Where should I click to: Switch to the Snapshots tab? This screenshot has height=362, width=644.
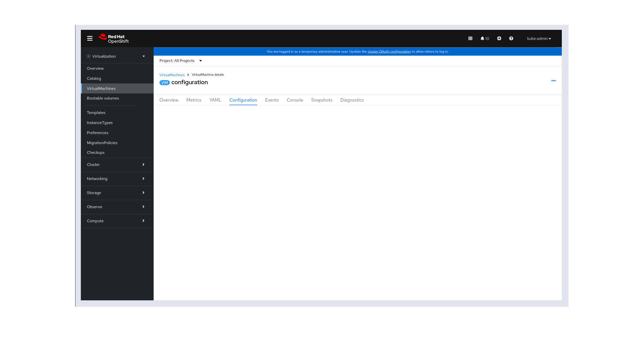coord(321,100)
